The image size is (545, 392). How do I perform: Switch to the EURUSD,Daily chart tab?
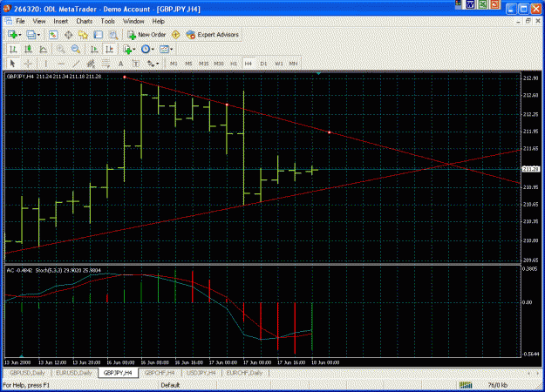(x=74, y=373)
